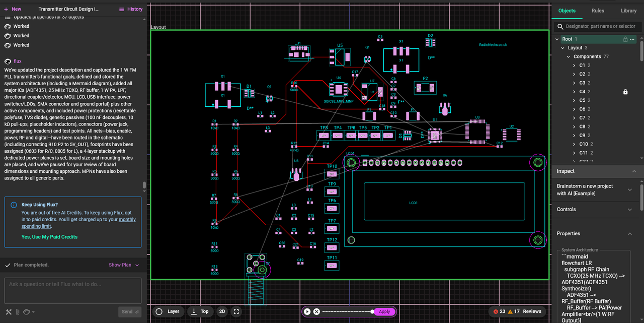644x323 pixels.
Task: Collapse the Root tree node
Action: (557, 39)
